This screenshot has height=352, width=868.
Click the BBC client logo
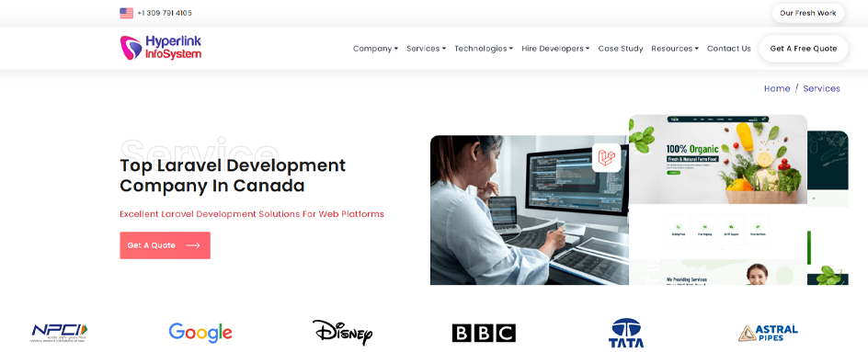click(484, 333)
